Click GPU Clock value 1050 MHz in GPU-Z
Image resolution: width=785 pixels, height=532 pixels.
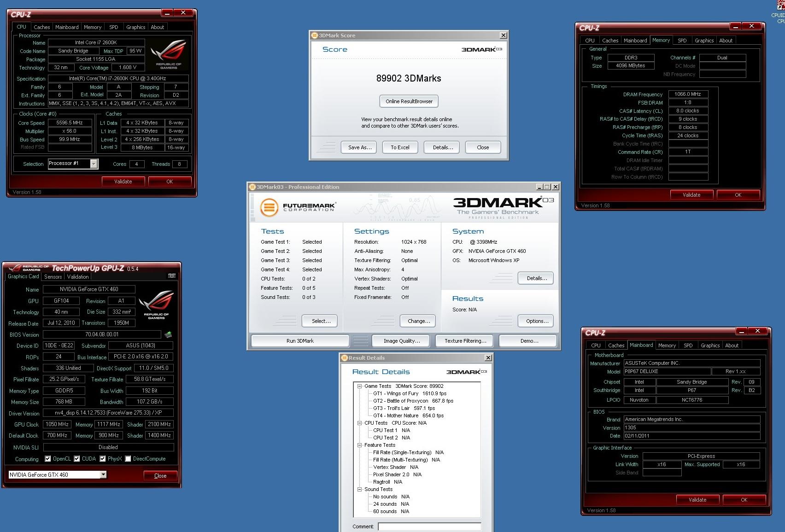[57, 424]
